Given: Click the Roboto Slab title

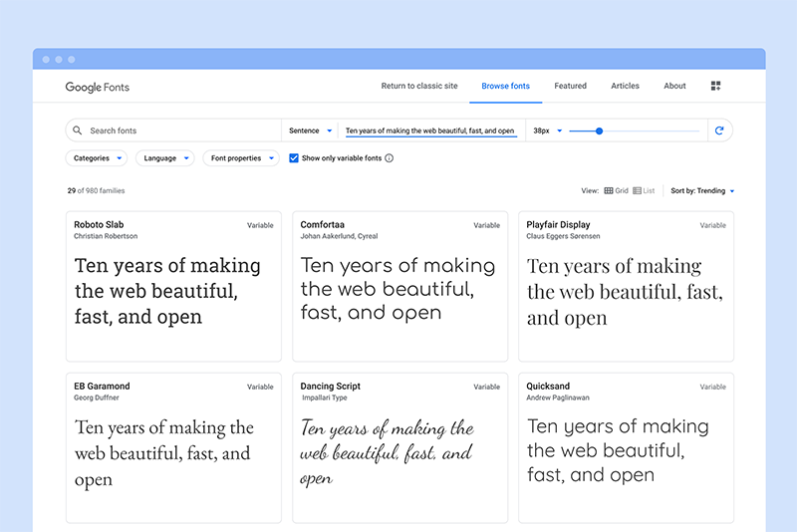Looking at the screenshot, I should pyautogui.click(x=99, y=224).
